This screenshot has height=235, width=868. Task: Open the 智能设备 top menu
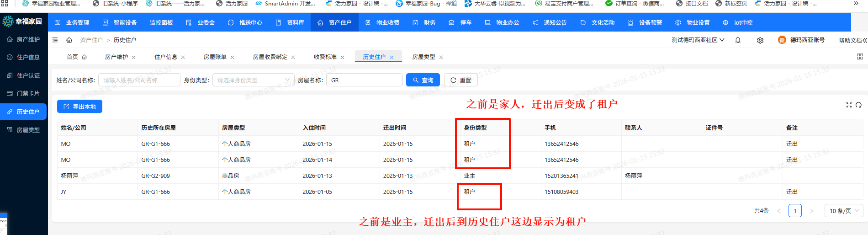[120, 22]
